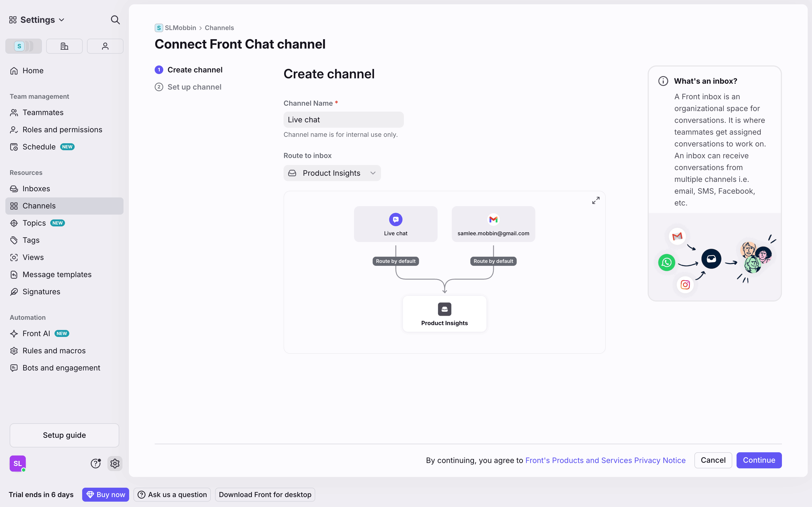Viewport: 812px width, 507px height.
Task: Open Inboxes in the sidebar
Action: coord(36,189)
